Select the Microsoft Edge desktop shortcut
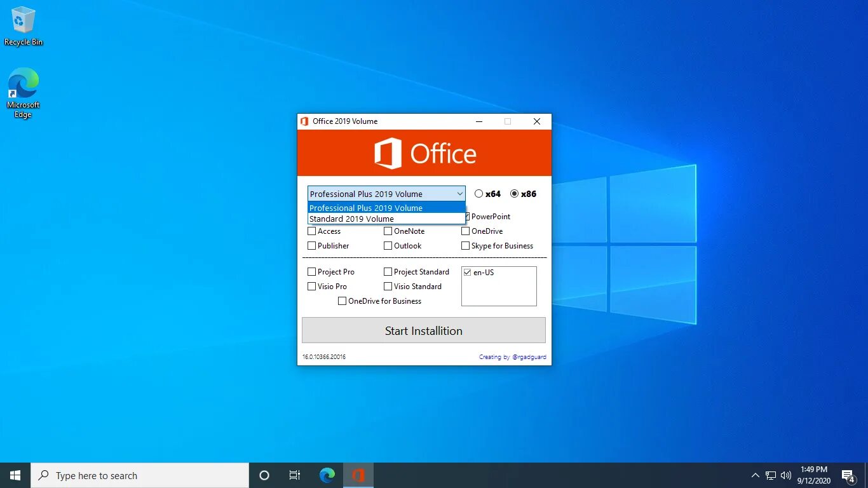 click(x=24, y=93)
